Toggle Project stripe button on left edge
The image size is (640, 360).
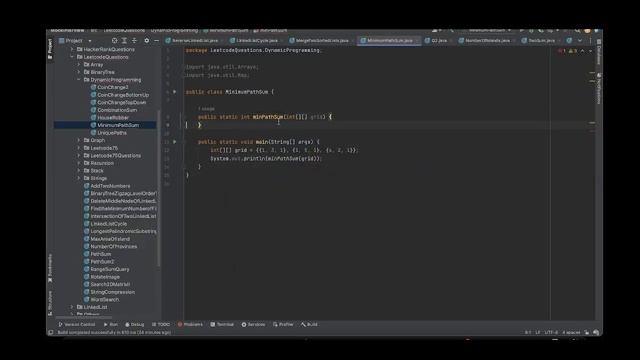click(x=50, y=49)
